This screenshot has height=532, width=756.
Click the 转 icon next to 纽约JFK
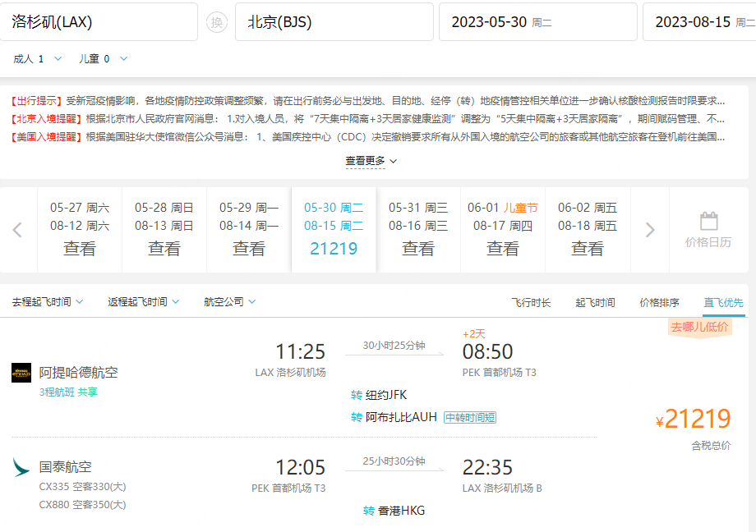(x=357, y=395)
